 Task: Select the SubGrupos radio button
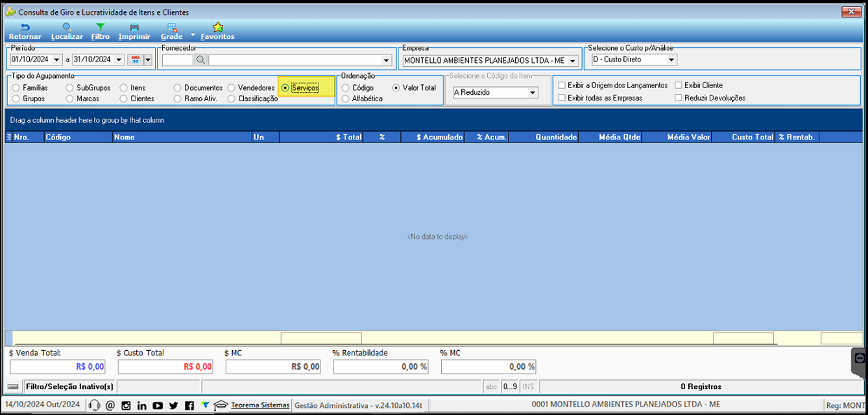(70, 88)
